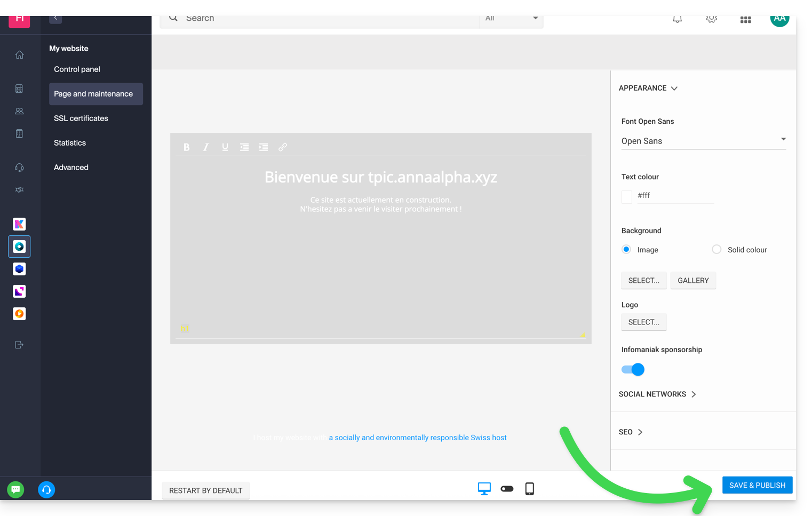The height and width of the screenshot is (516, 812).
Task: Click the blue round headset button
Action: tap(46, 489)
